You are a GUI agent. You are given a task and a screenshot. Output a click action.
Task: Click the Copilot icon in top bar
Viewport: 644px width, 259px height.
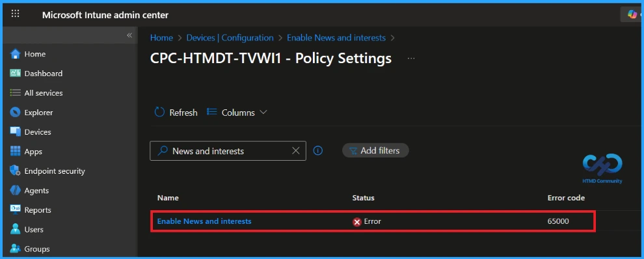632,14
